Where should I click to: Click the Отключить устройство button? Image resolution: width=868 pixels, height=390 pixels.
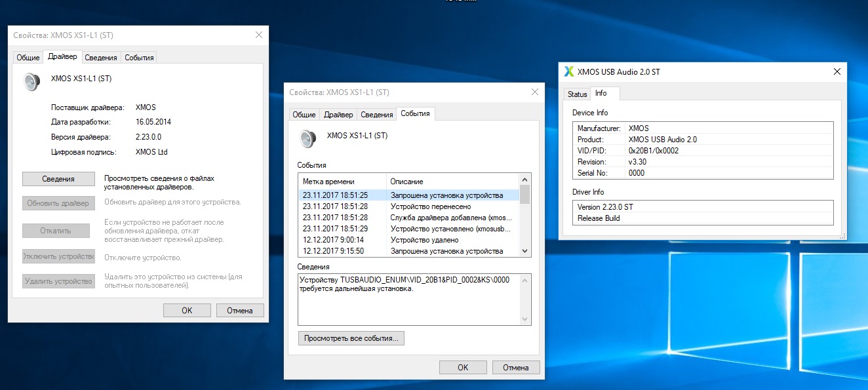(x=58, y=256)
